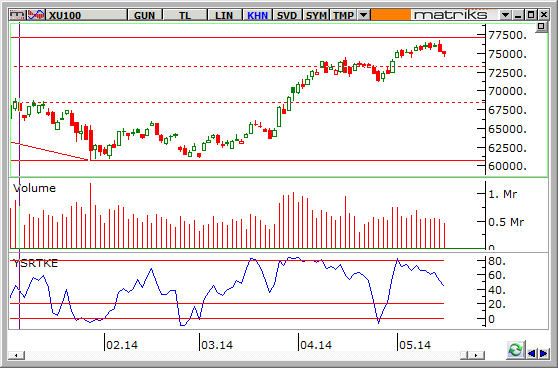The image size is (558, 368).
Task: Click the 70000 price axis label
Action: 507,91
